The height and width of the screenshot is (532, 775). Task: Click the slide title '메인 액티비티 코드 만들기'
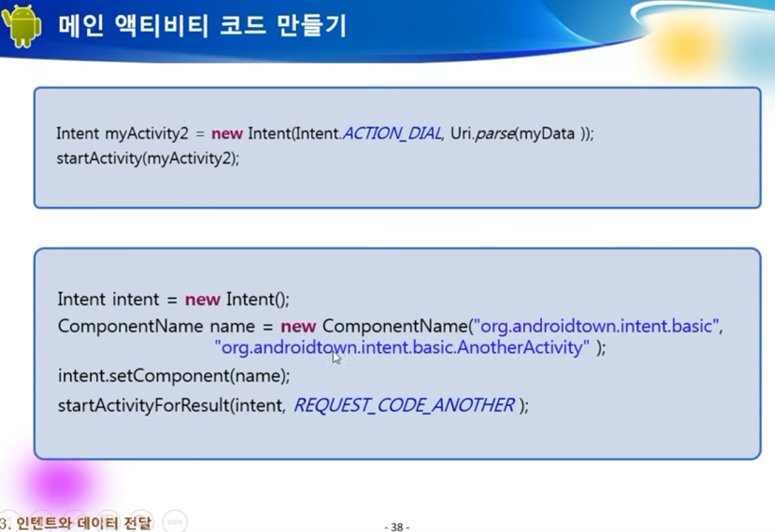click(x=202, y=26)
